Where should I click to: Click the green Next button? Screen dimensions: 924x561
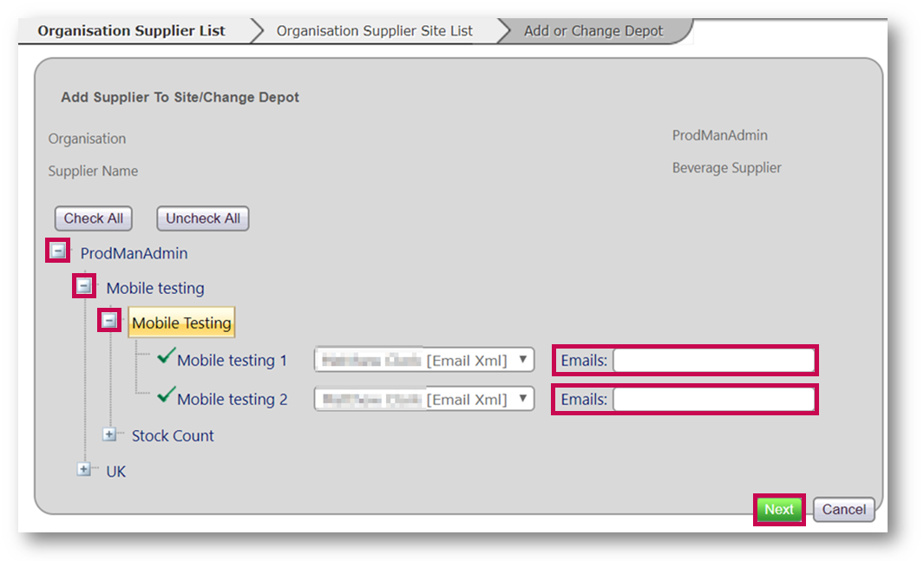[778, 510]
